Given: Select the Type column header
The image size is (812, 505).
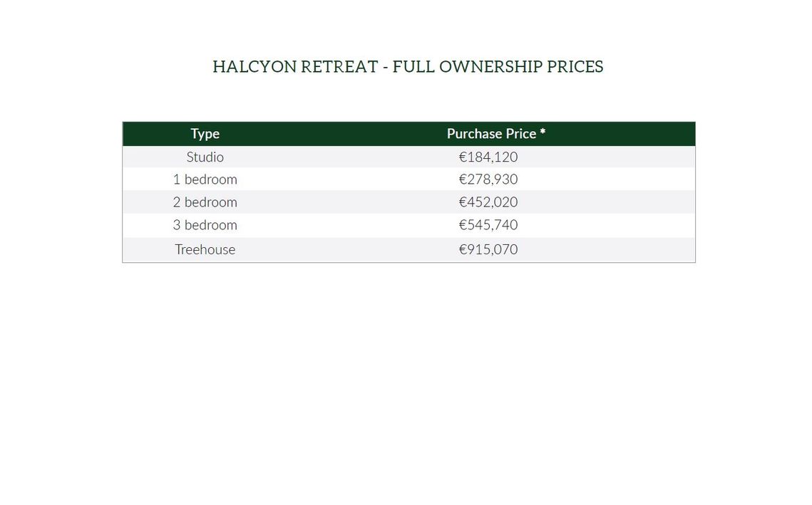Looking at the screenshot, I should point(205,133).
